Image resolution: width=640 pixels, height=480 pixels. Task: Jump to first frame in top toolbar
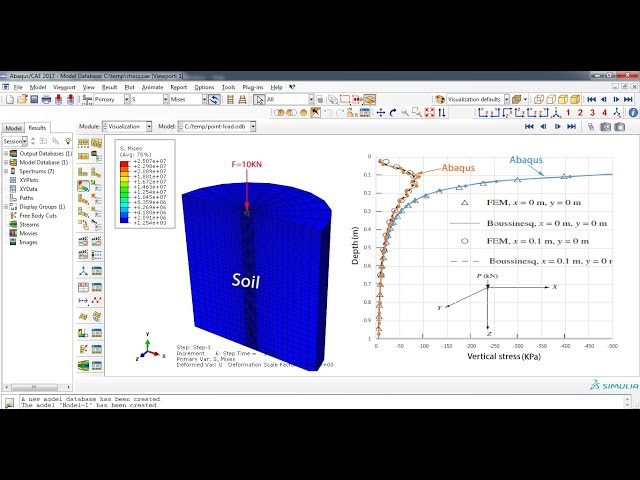point(591,99)
